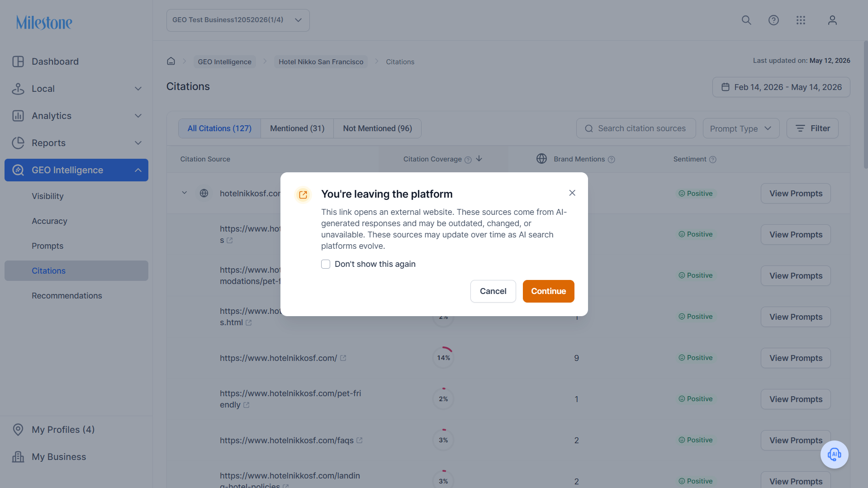Click the Positive sentiment badge for faqs
868x488 pixels.
coord(695,440)
